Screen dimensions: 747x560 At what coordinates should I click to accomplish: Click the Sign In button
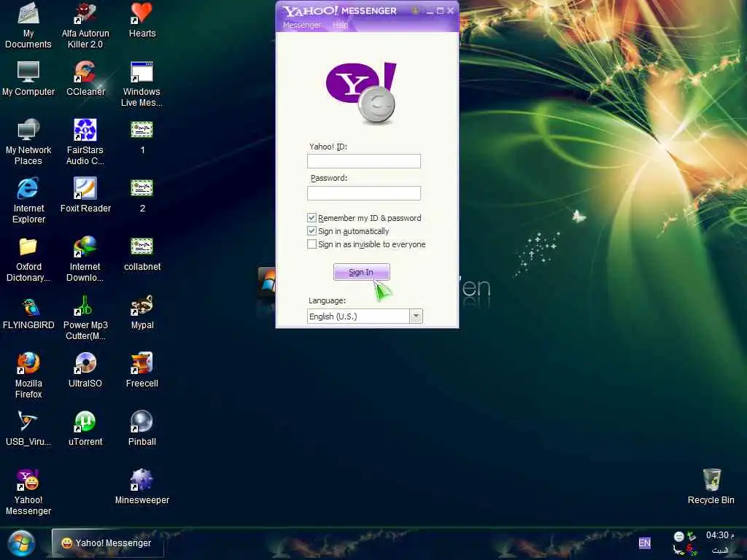click(x=361, y=272)
